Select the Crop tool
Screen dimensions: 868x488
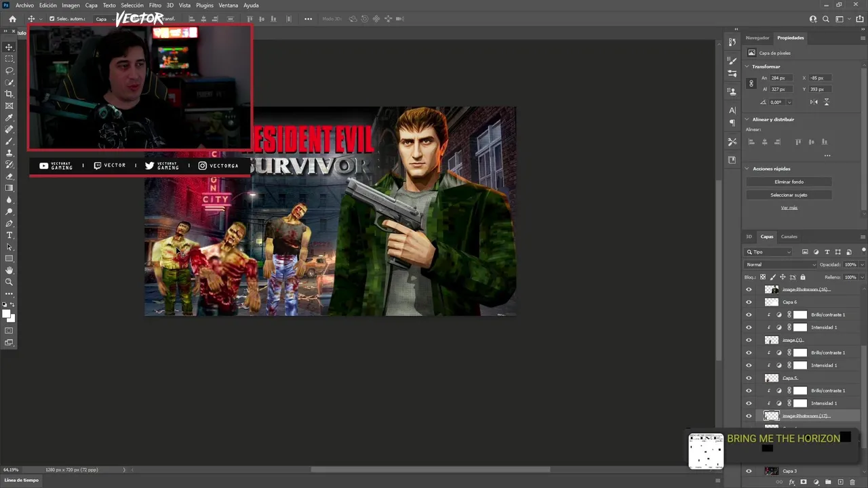tap(9, 94)
